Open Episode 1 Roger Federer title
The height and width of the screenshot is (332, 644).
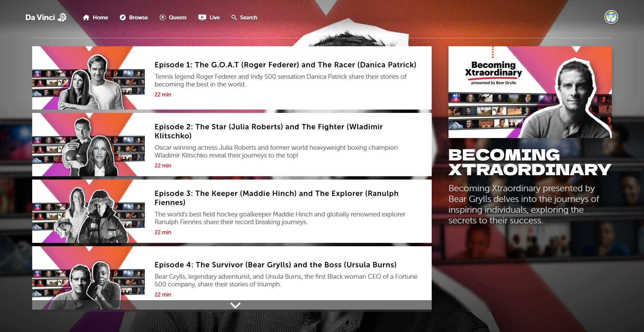(x=285, y=65)
